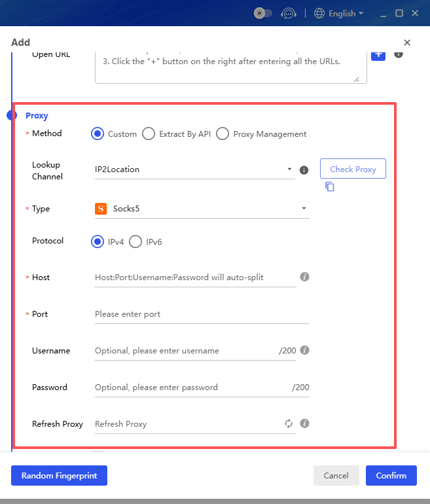Close the Add dialog with the X
The image size is (430, 504).
click(407, 43)
